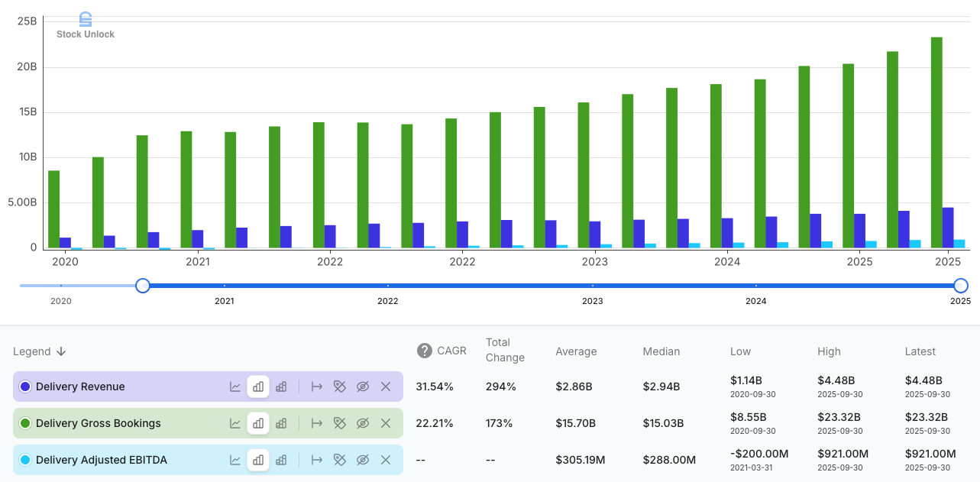Click the axis arrow icon on Delivery Revenue

tap(317, 387)
